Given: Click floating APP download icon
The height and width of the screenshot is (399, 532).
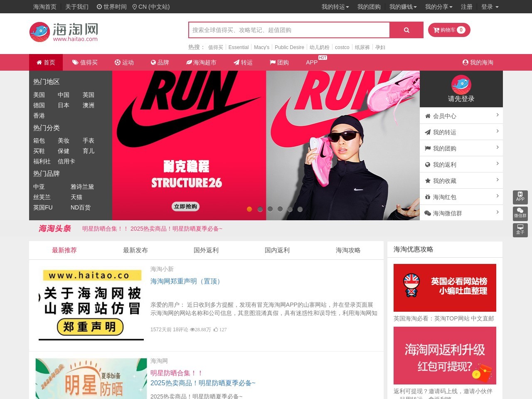Looking at the screenshot, I should click(x=520, y=197).
